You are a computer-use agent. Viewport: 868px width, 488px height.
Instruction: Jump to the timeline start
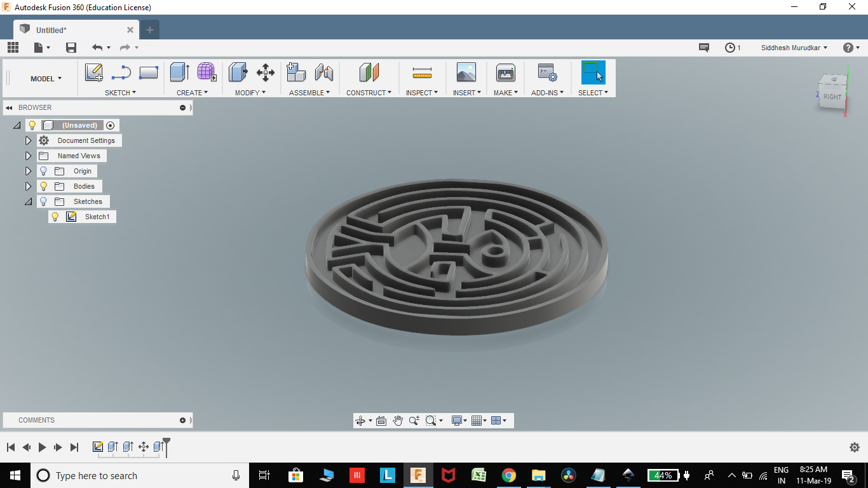11,447
